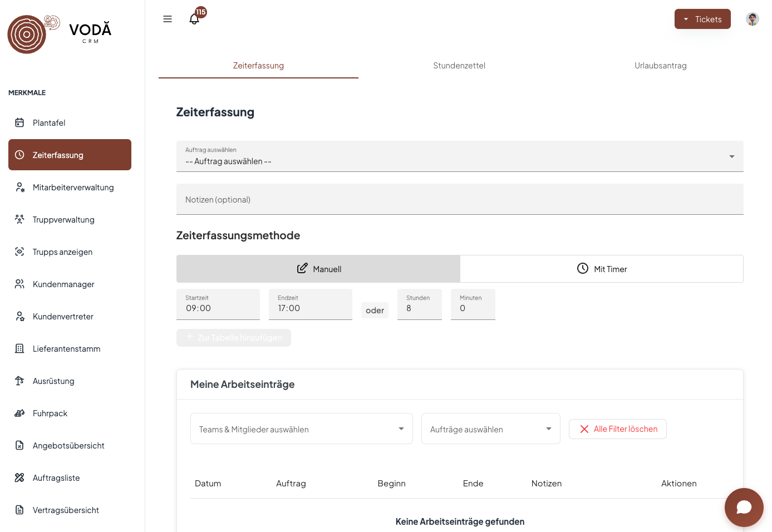The width and height of the screenshot is (772, 532).
Task: Open the user avatar profile menu
Action: coord(753,19)
